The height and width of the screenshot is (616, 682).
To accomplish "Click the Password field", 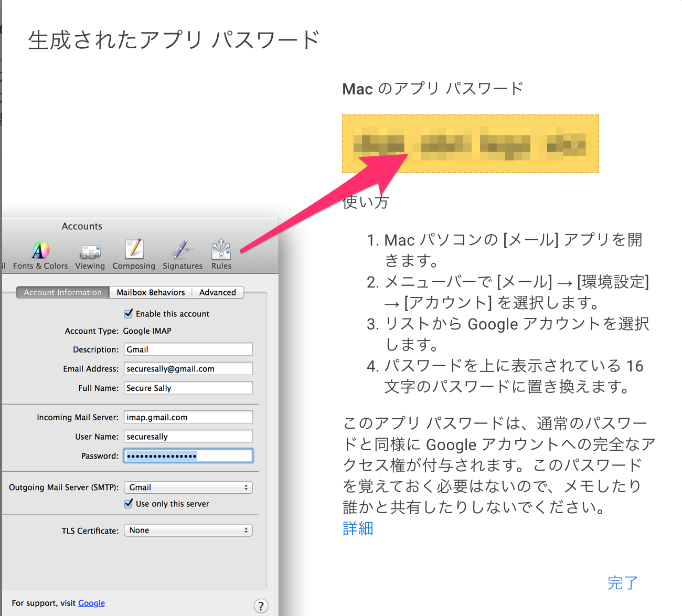I will point(188,456).
